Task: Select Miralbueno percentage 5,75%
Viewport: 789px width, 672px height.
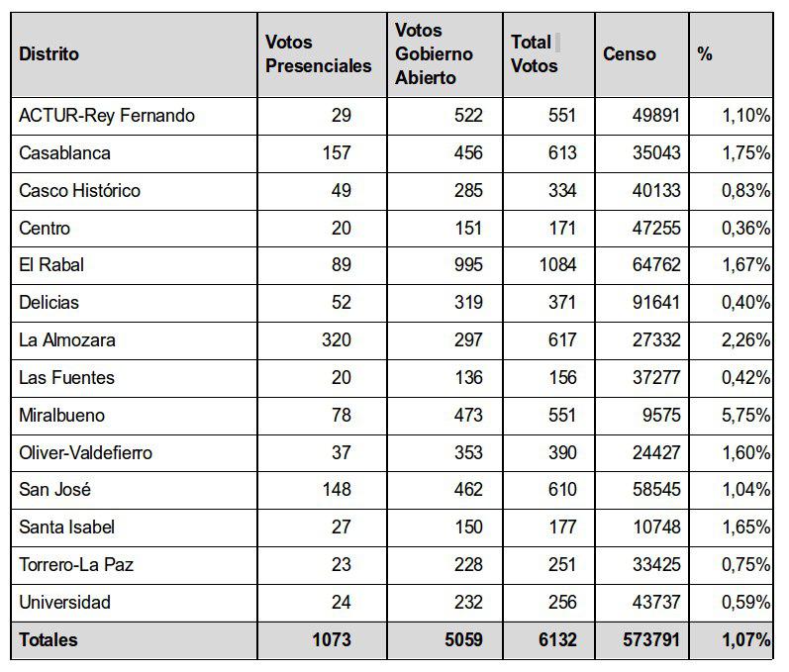Action: click(x=746, y=416)
